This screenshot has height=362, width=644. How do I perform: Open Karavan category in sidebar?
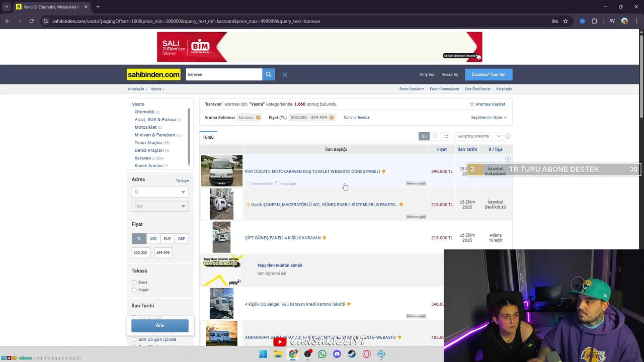coord(143,158)
